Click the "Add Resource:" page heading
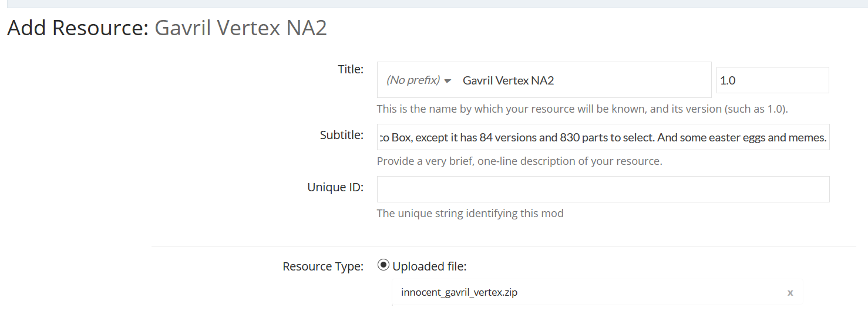This screenshot has height=318, width=868. [78, 28]
